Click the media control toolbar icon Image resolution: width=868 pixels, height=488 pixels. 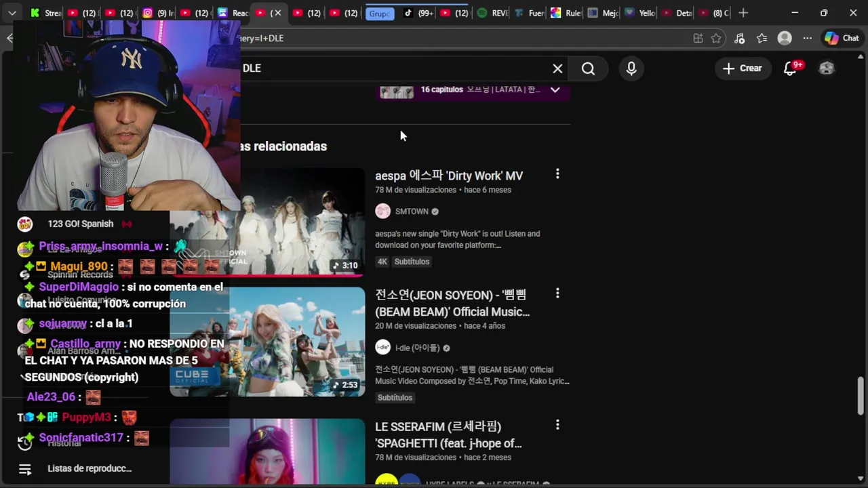740,39
